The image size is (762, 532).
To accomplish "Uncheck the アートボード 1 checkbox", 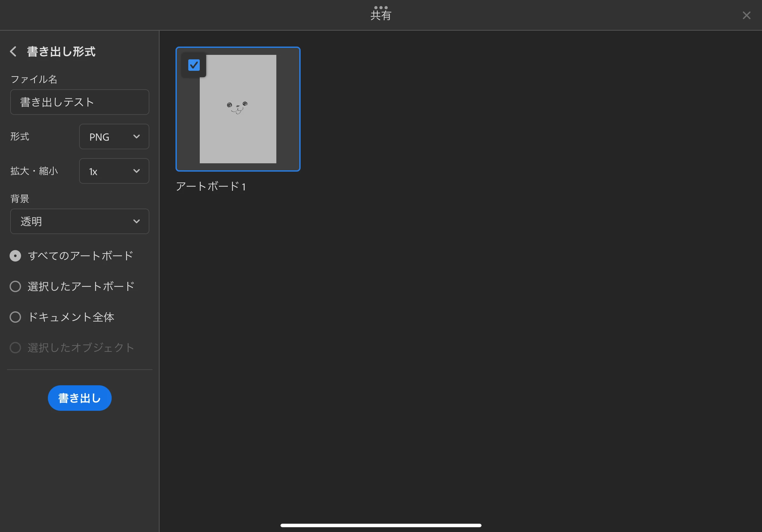I will (194, 65).
